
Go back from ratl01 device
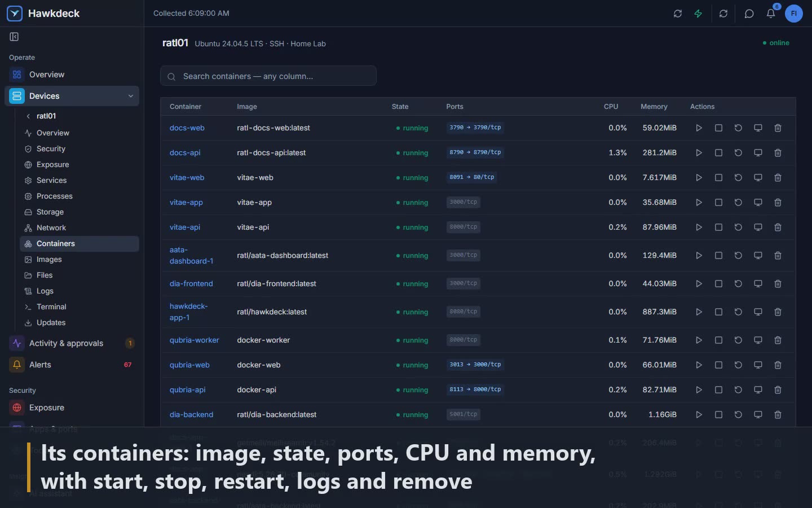tap(28, 116)
